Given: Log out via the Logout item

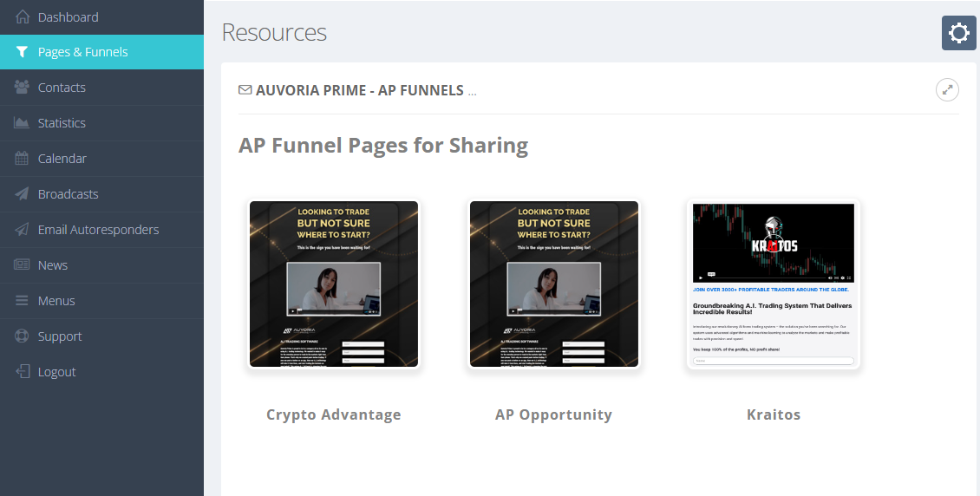Looking at the screenshot, I should pyautogui.click(x=101, y=372).
